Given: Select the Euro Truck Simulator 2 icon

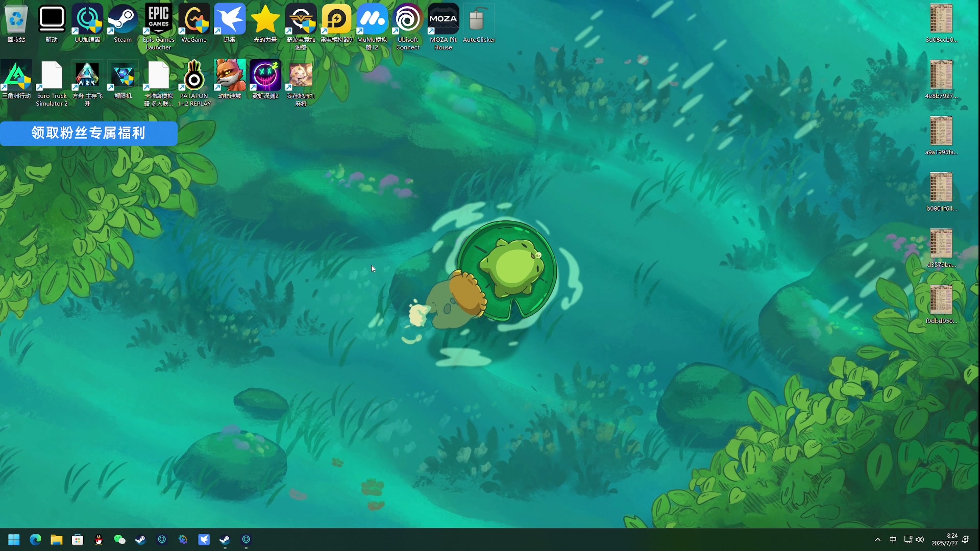Looking at the screenshot, I should (52, 83).
